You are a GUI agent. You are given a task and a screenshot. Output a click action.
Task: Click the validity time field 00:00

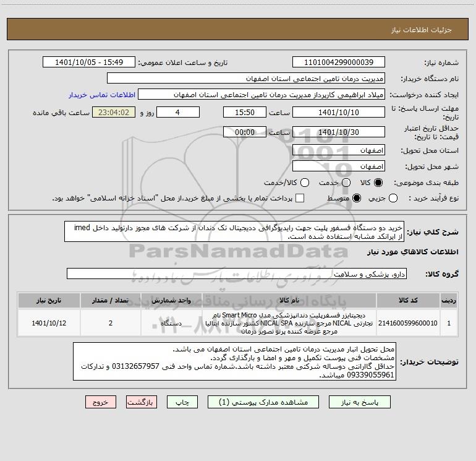[x=245, y=132]
